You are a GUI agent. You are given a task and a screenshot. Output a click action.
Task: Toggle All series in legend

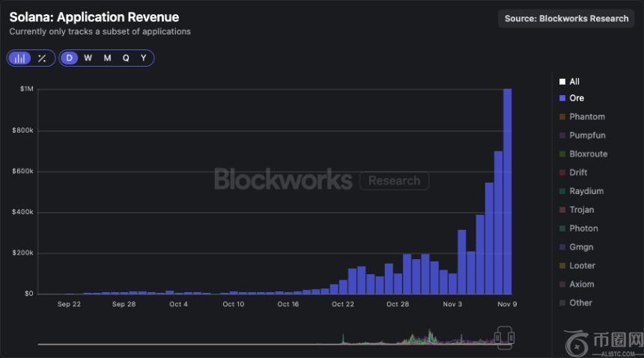coord(574,82)
